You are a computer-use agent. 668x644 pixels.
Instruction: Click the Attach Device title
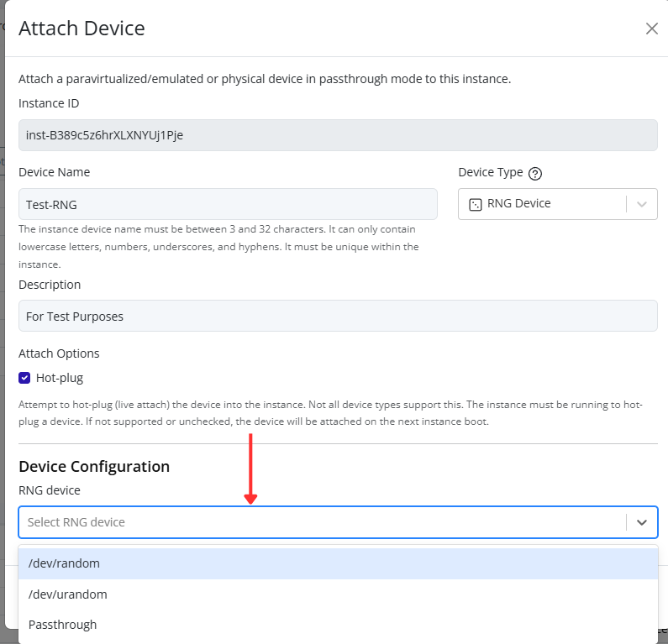coord(82,29)
